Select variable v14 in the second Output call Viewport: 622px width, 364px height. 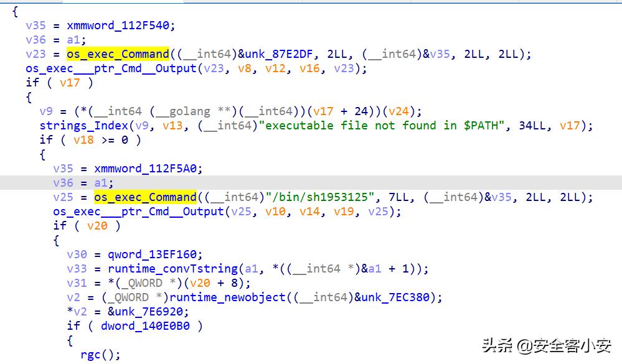(309, 212)
